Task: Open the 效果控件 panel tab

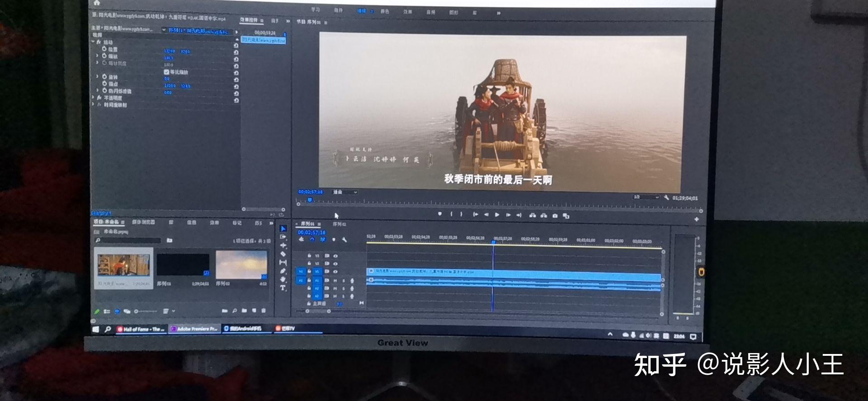Action: pos(249,20)
